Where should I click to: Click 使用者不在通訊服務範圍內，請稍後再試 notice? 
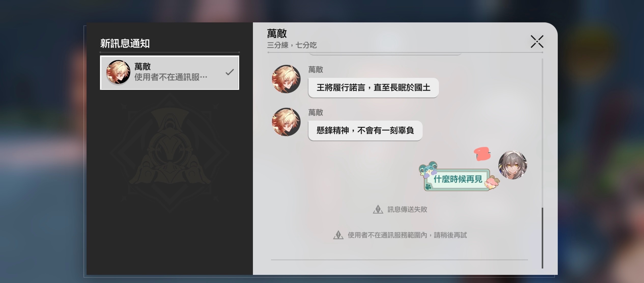click(x=407, y=235)
